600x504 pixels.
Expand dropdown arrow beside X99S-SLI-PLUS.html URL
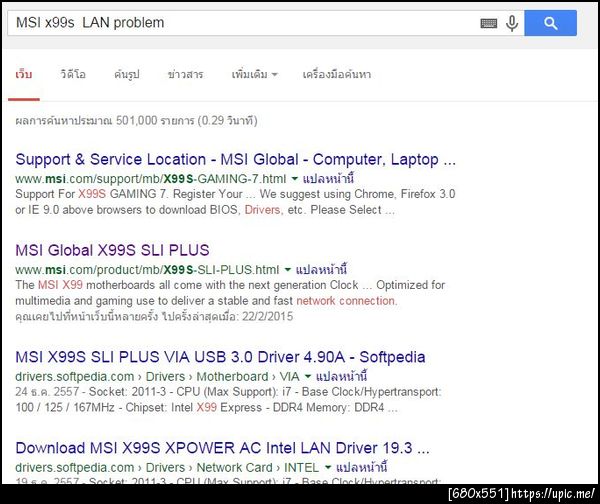pos(287,270)
